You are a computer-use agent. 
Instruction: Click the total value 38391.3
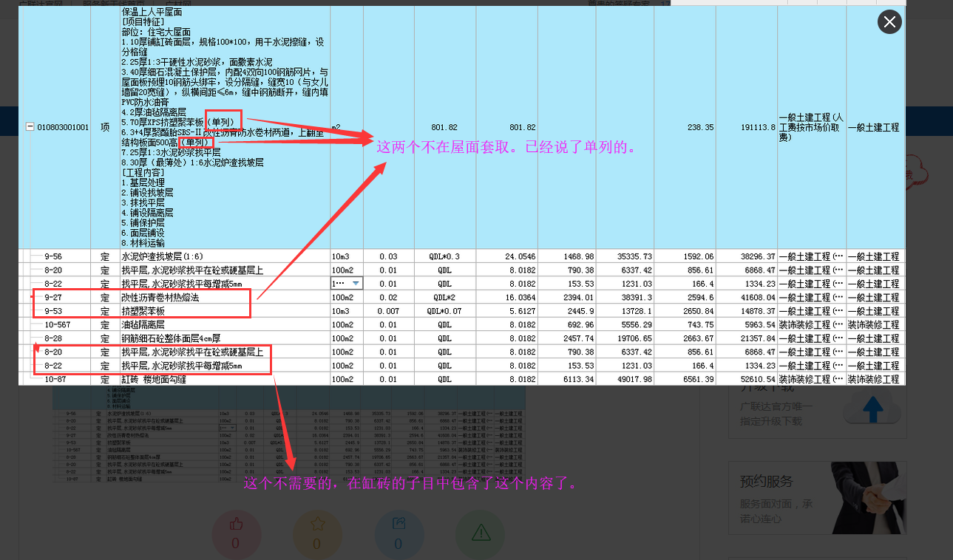(x=637, y=298)
